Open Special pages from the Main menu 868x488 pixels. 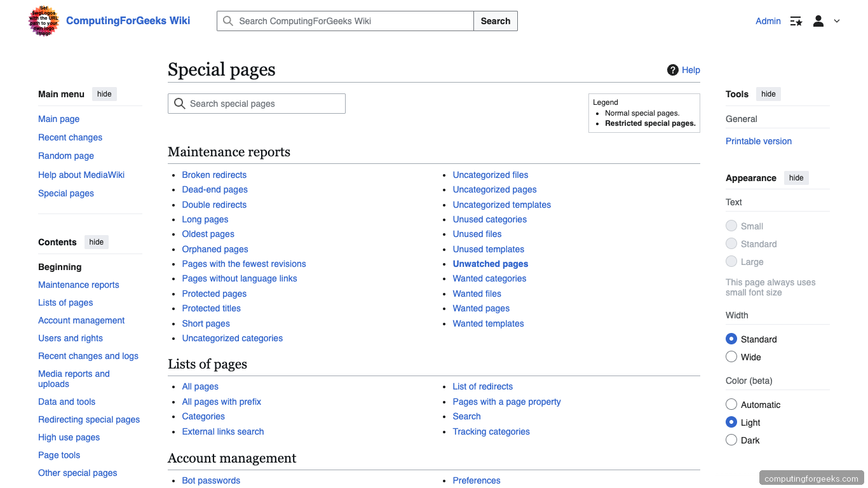pos(65,193)
